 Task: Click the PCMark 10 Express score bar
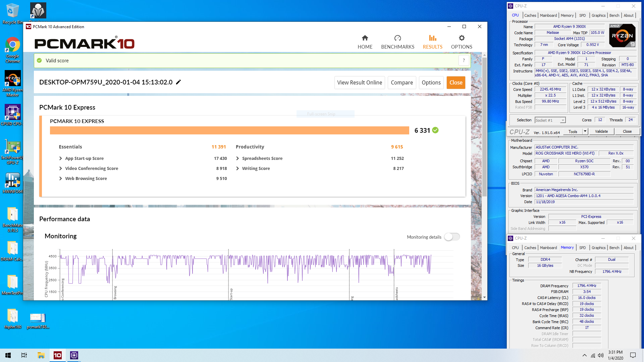point(229,130)
